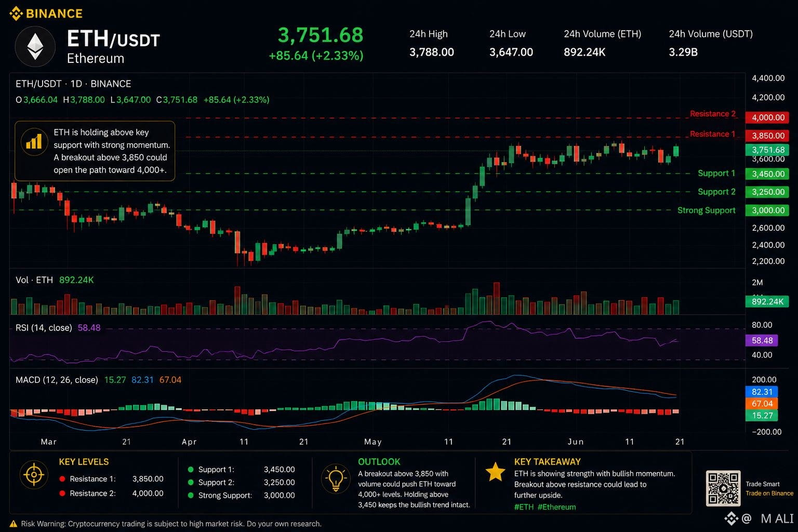
Task: Click the lightbulb icon beside Outlook
Action: coord(336,479)
